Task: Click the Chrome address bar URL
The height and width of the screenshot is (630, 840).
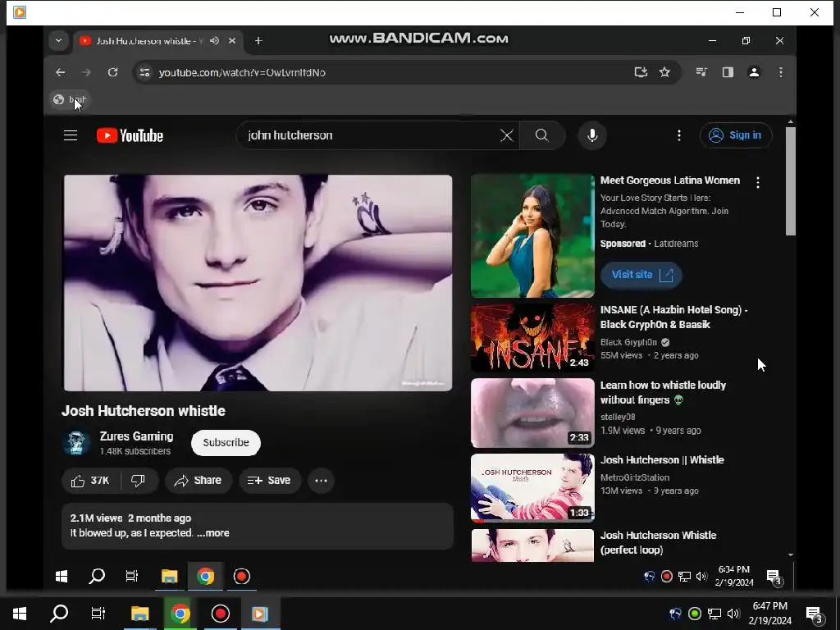Action: (242, 72)
